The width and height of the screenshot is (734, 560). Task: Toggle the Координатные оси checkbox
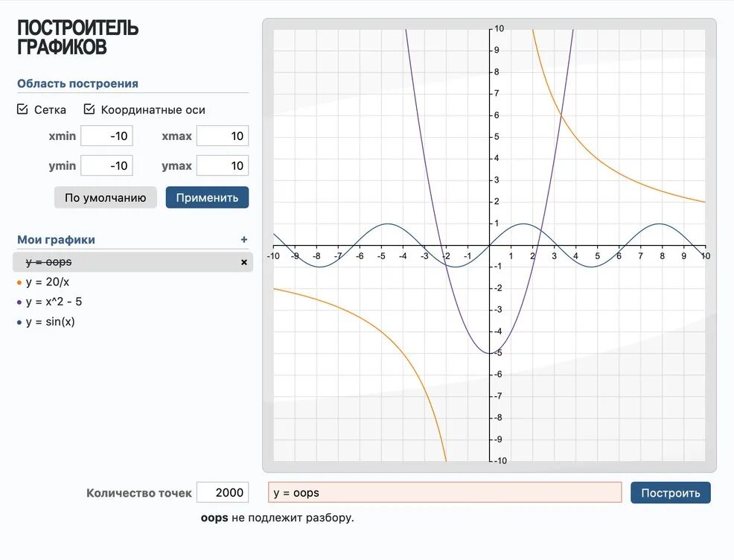point(89,109)
